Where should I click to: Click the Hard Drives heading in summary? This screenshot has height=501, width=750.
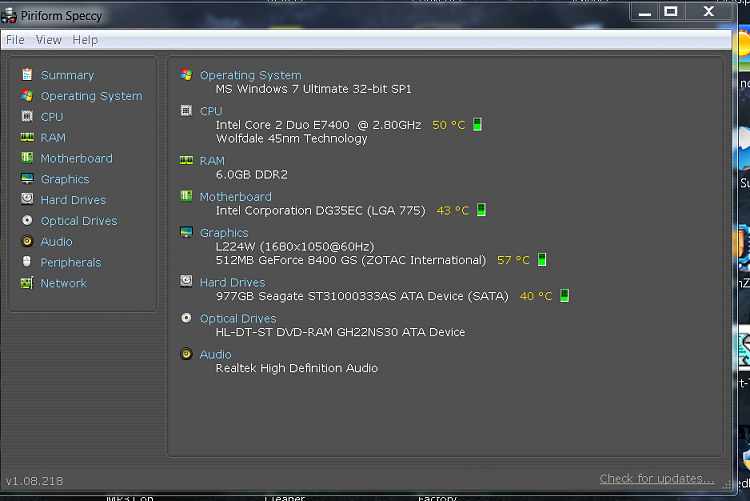(232, 282)
